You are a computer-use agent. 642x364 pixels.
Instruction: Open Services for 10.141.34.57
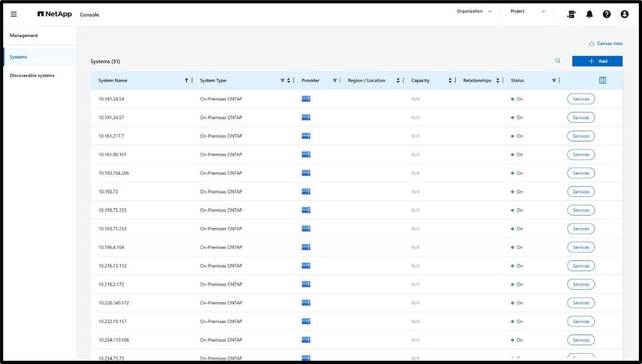point(580,117)
